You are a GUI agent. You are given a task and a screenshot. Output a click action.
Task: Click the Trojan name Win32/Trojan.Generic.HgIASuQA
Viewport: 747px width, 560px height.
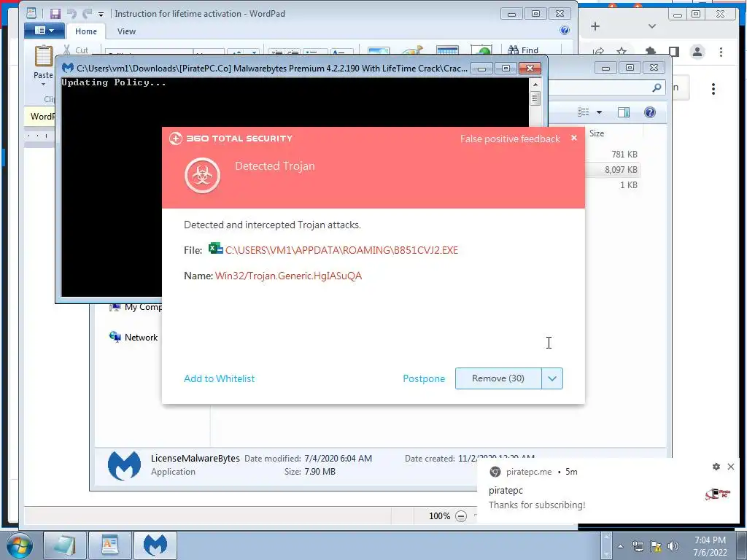click(288, 276)
